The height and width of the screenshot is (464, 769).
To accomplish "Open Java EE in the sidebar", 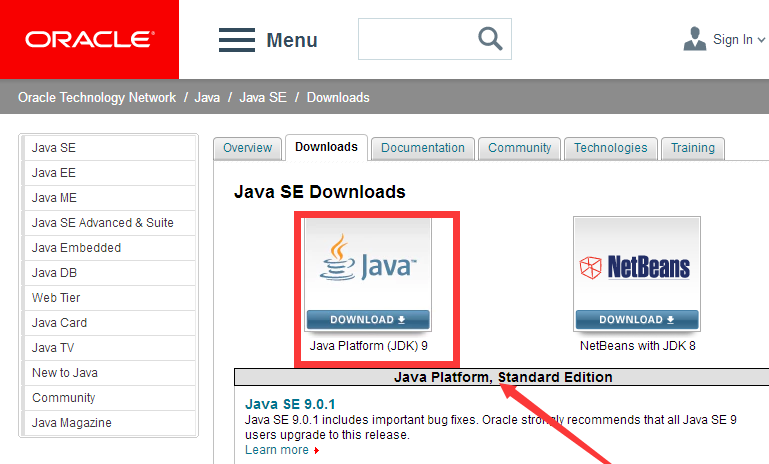I will pos(109,173).
